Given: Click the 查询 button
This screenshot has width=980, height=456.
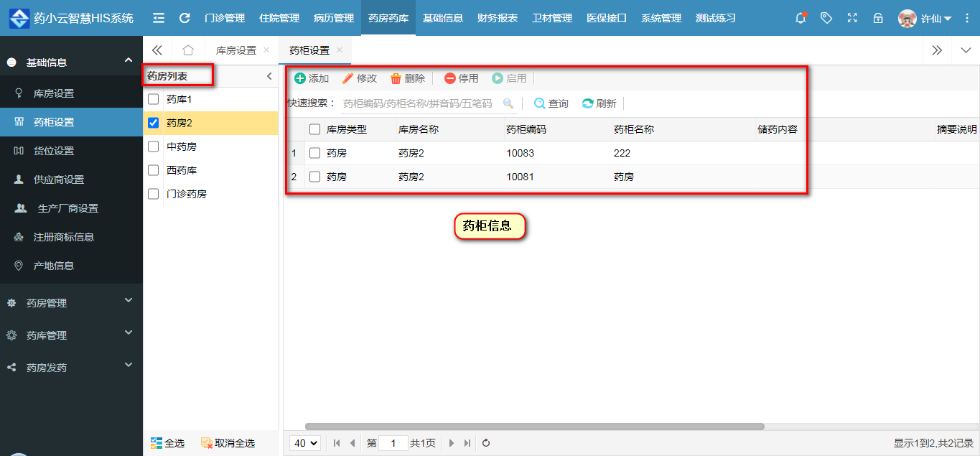Looking at the screenshot, I should (x=551, y=103).
